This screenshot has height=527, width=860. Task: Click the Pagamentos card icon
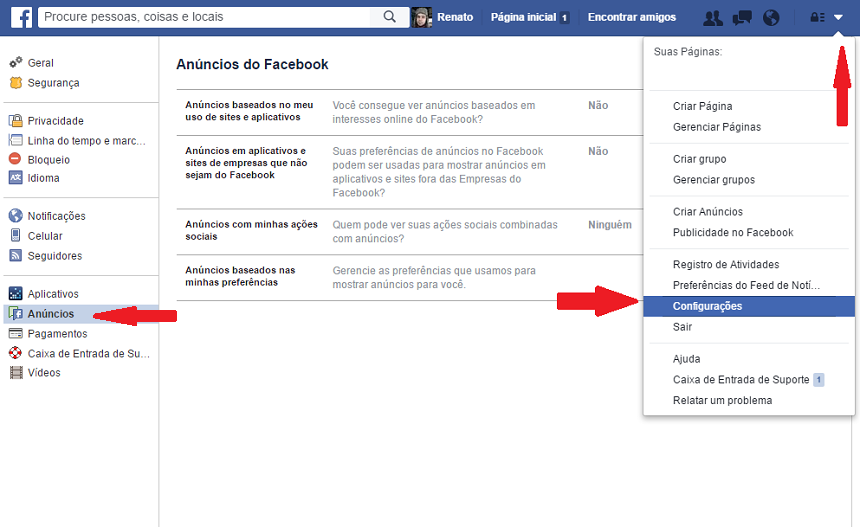click(15, 333)
